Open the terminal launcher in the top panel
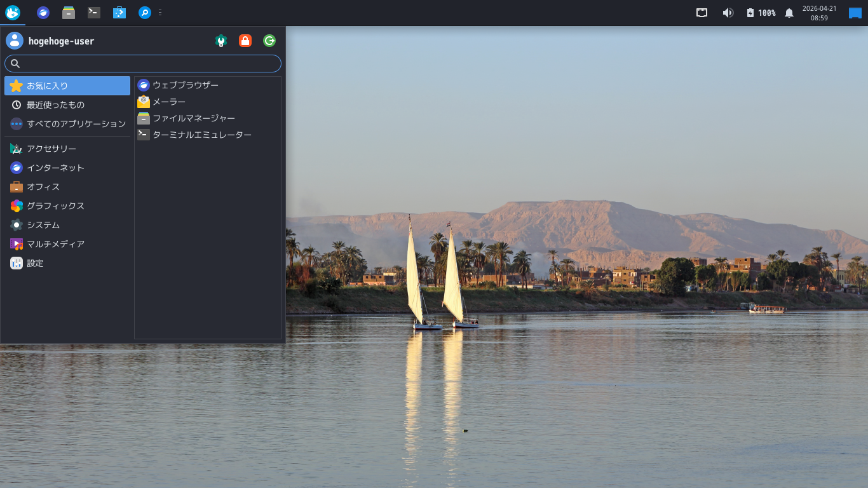The width and height of the screenshot is (868, 488). click(x=94, y=13)
